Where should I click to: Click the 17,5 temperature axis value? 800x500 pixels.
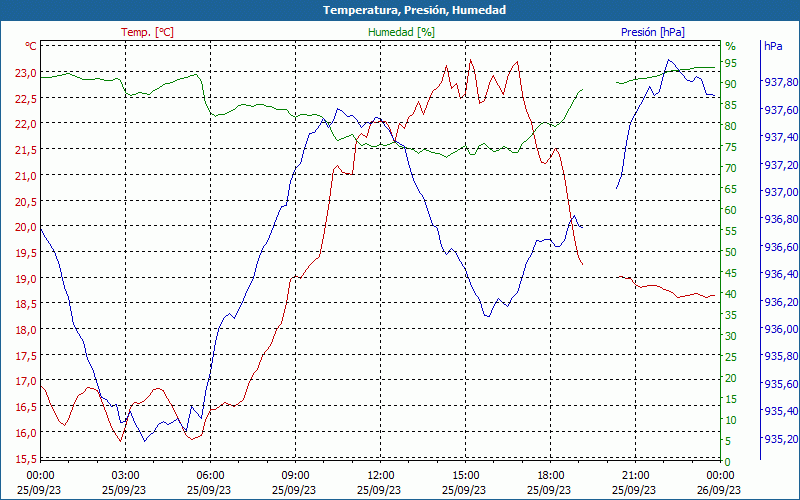(26, 356)
